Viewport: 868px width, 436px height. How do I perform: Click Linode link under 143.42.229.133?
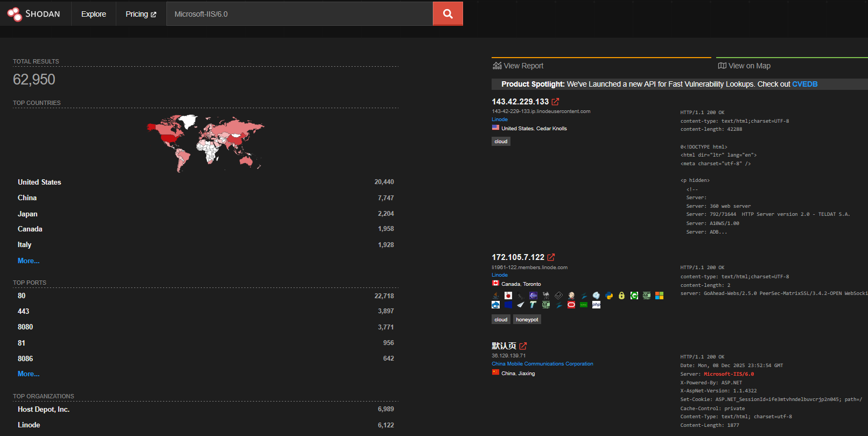click(x=500, y=119)
